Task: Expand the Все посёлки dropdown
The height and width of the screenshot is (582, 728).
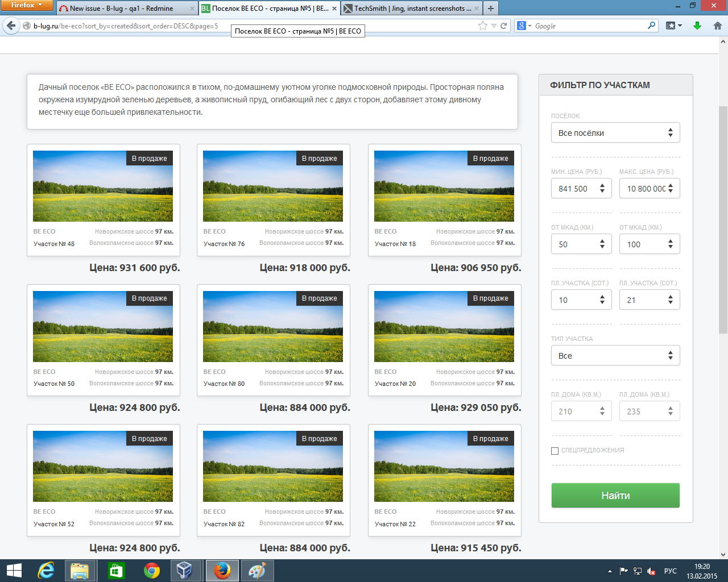Action: click(x=615, y=133)
